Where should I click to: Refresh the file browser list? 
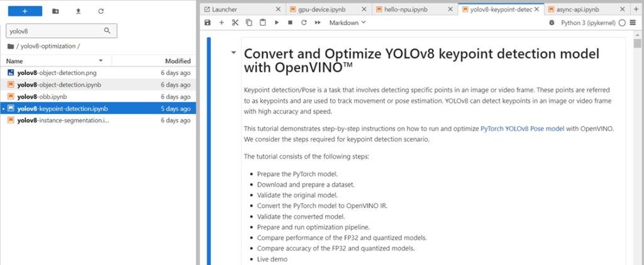(101, 11)
